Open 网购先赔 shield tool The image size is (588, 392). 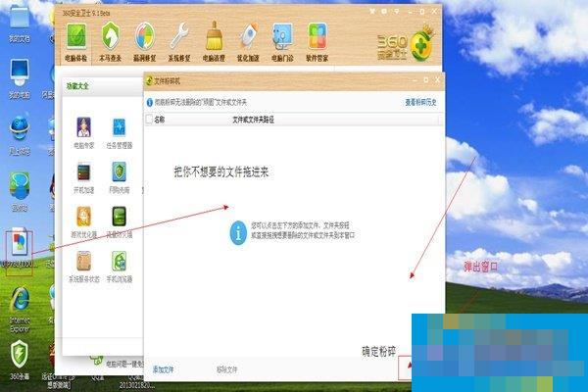[x=120, y=178]
